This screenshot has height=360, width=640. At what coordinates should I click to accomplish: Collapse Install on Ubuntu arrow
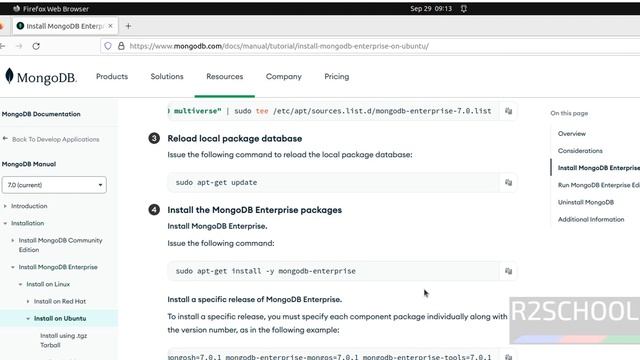pos(28,319)
